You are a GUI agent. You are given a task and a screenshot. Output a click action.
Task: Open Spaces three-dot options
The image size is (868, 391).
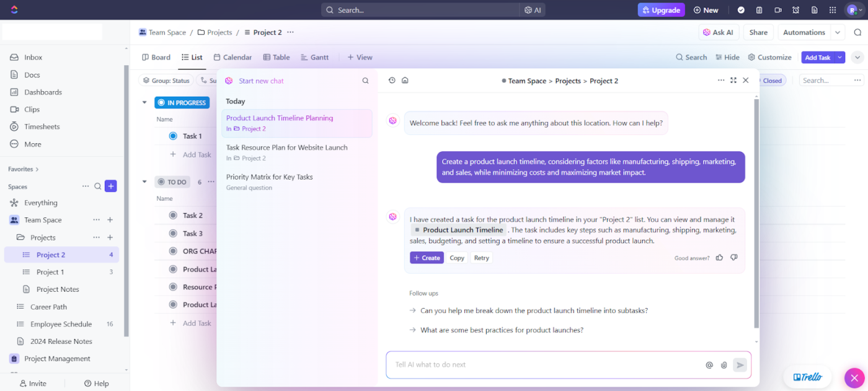[x=86, y=187]
